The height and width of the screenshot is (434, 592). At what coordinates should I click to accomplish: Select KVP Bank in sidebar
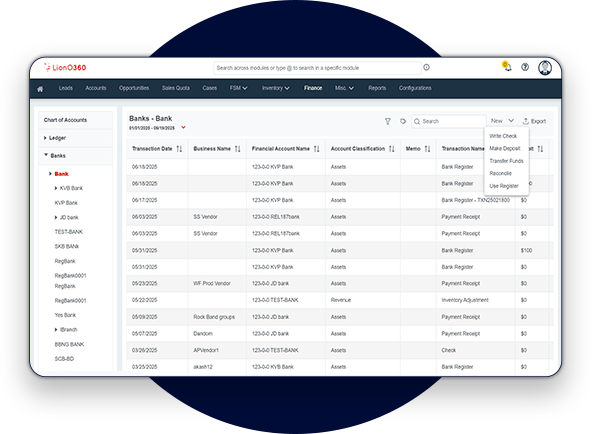pyautogui.click(x=66, y=203)
